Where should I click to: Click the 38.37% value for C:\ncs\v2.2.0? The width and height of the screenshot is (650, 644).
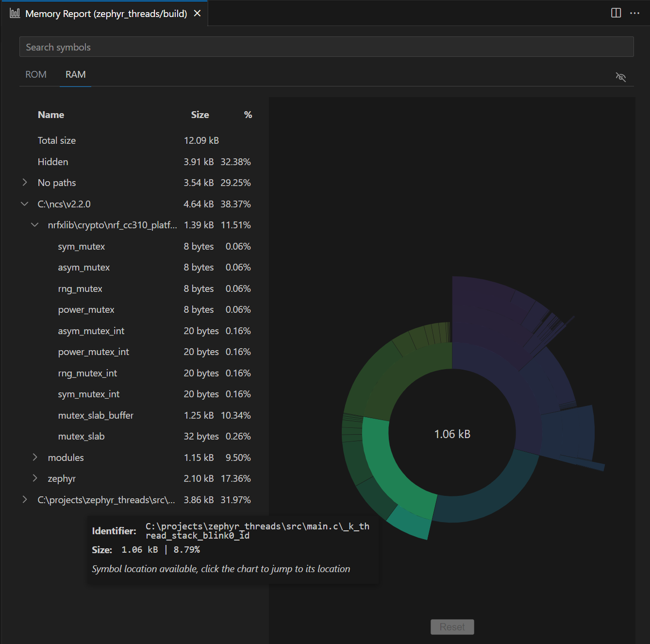click(235, 204)
